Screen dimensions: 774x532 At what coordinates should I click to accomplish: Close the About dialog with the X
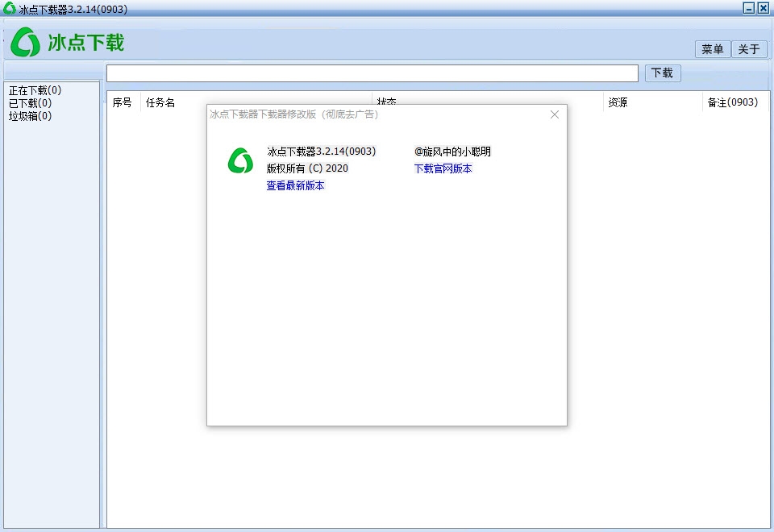pyautogui.click(x=554, y=114)
